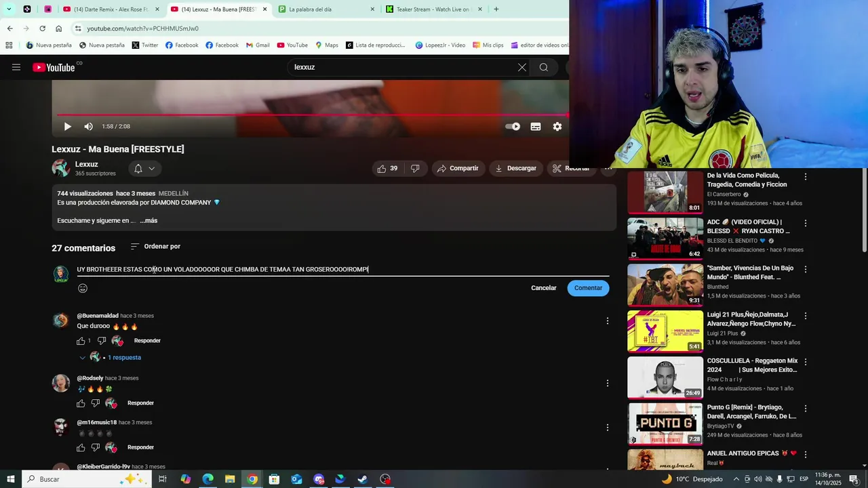Like the @Buenamaldad comment
The image size is (868, 488).
[81, 341]
